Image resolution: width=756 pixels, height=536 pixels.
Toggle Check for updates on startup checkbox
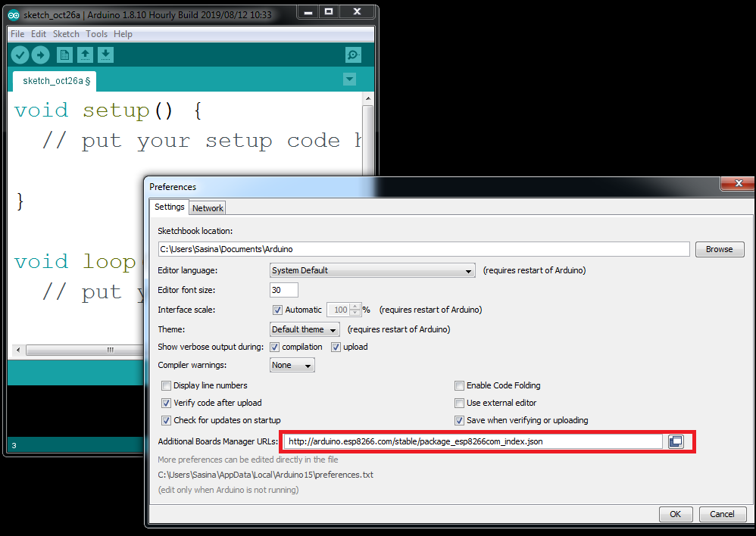(x=167, y=420)
